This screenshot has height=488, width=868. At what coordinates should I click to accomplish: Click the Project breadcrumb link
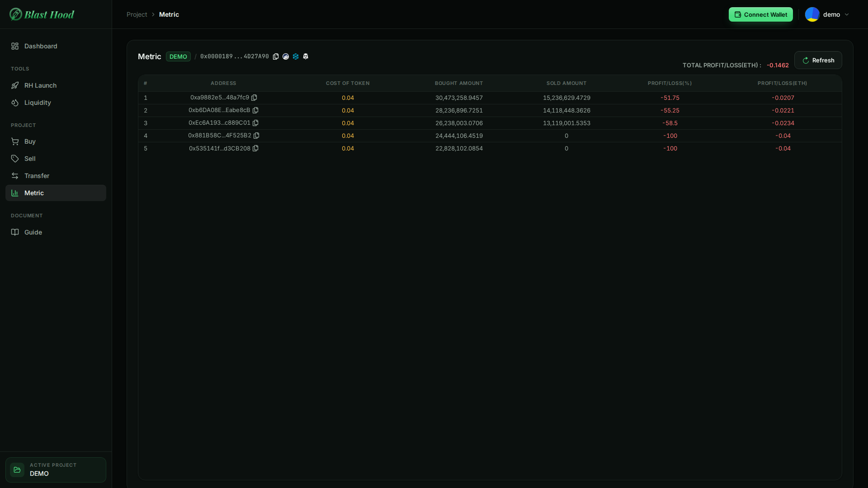pyautogui.click(x=137, y=14)
